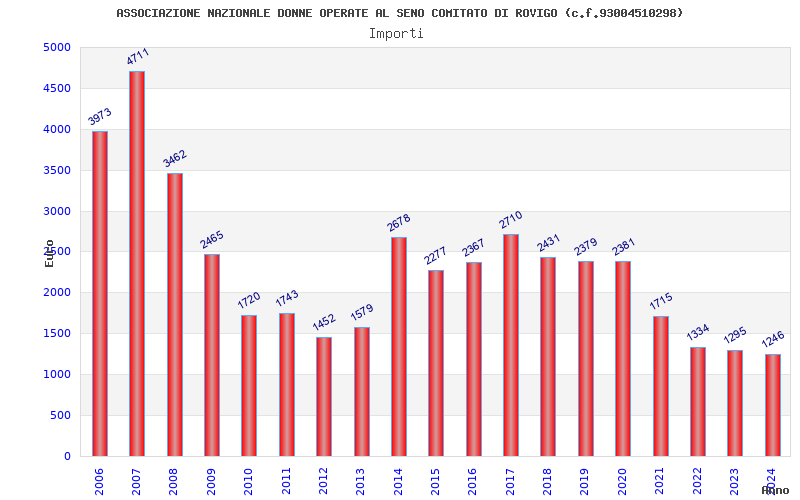This screenshot has width=800, height=500.
Task: Select the 2008 bar in the chart
Action: tap(174, 314)
